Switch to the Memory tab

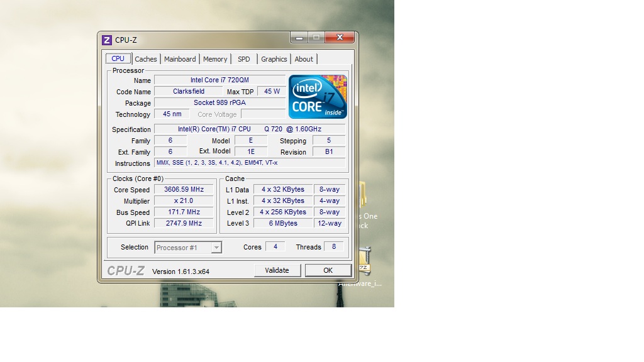click(215, 59)
